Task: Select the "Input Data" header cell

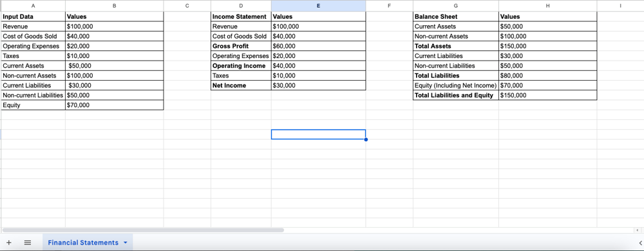Action: click(33, 17)
